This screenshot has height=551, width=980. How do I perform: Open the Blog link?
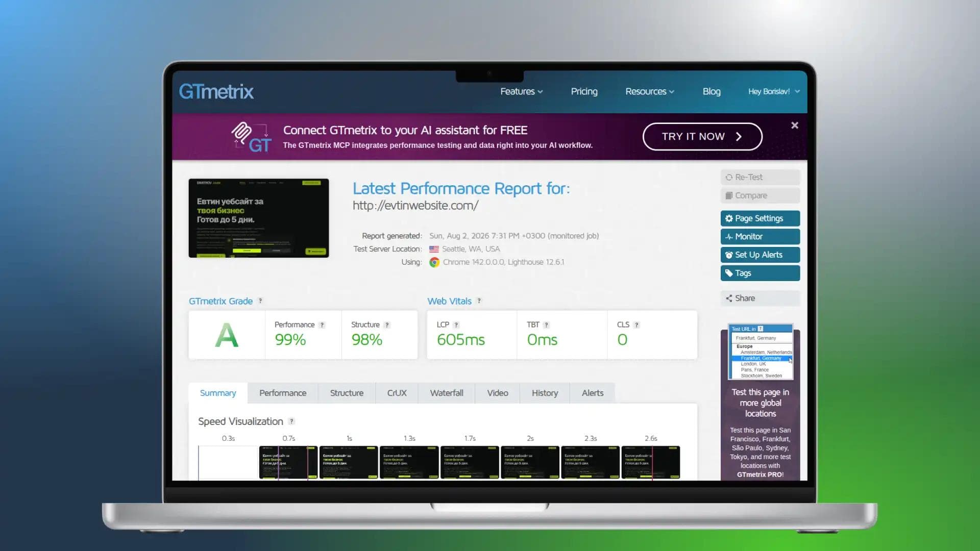tap(712, 91)
